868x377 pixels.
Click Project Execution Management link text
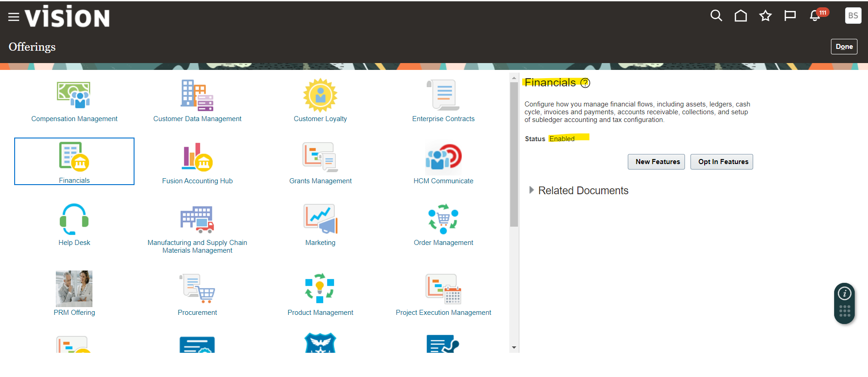(x=443, y=313)
